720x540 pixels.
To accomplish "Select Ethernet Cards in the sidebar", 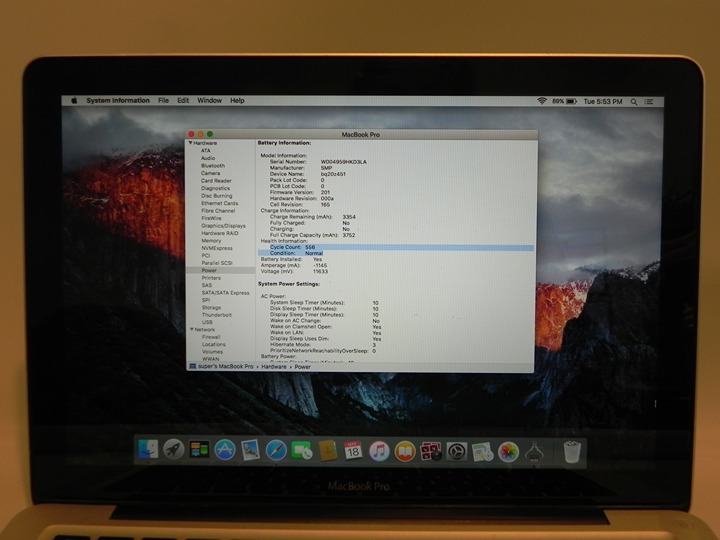I will (219, 203).
